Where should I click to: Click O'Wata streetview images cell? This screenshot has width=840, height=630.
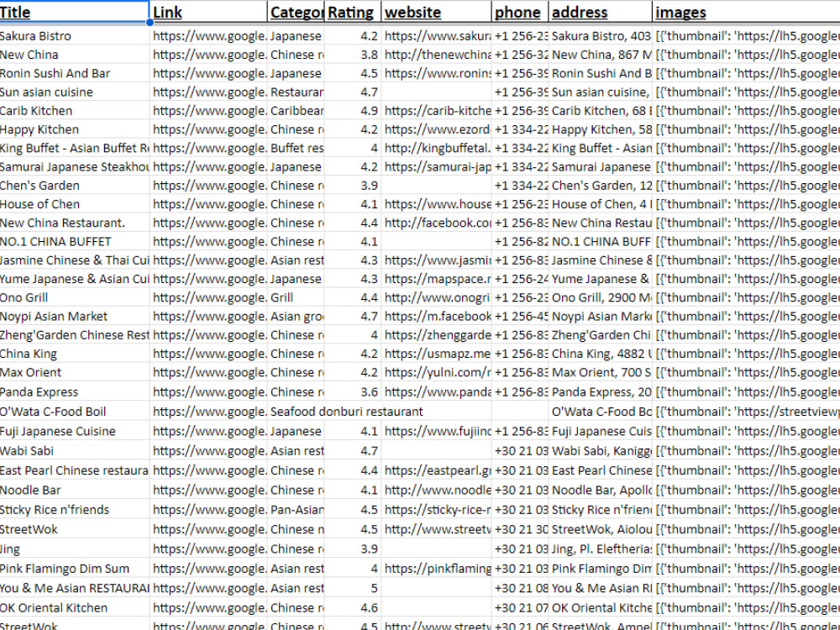[x=746, y=412]
